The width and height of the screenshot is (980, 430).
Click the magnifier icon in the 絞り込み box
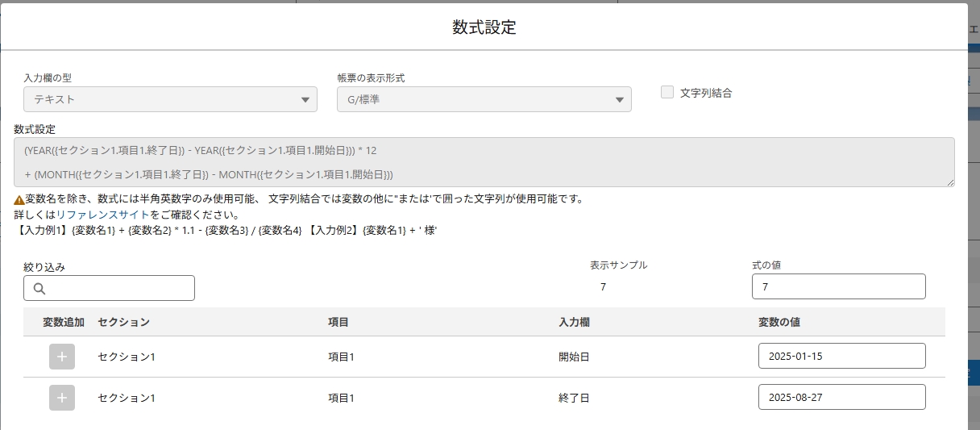(x=39, y=289)
